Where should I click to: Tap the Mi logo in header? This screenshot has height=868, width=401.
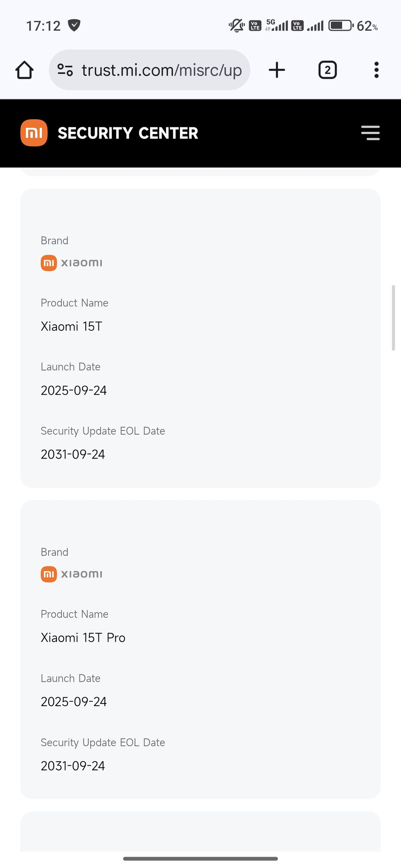click(34, 133)
